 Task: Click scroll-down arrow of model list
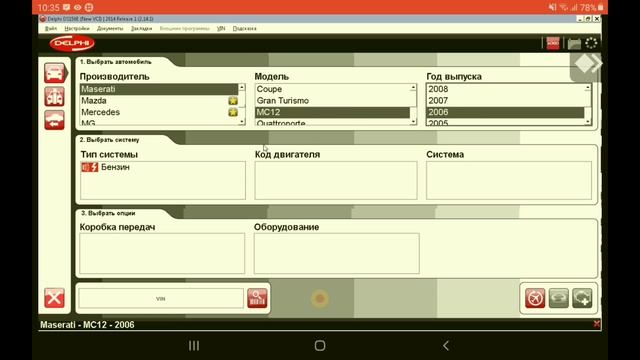[x=413, y=122]
